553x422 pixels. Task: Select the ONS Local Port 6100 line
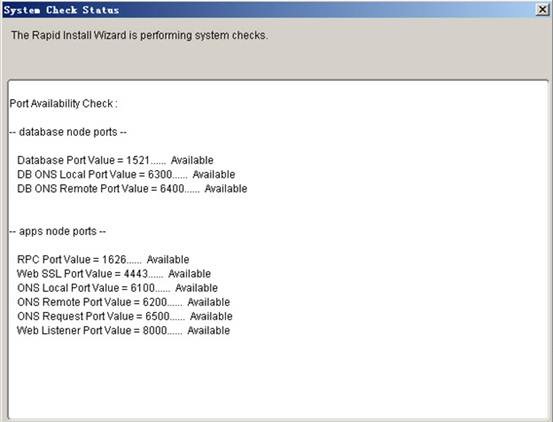[117, 288]
